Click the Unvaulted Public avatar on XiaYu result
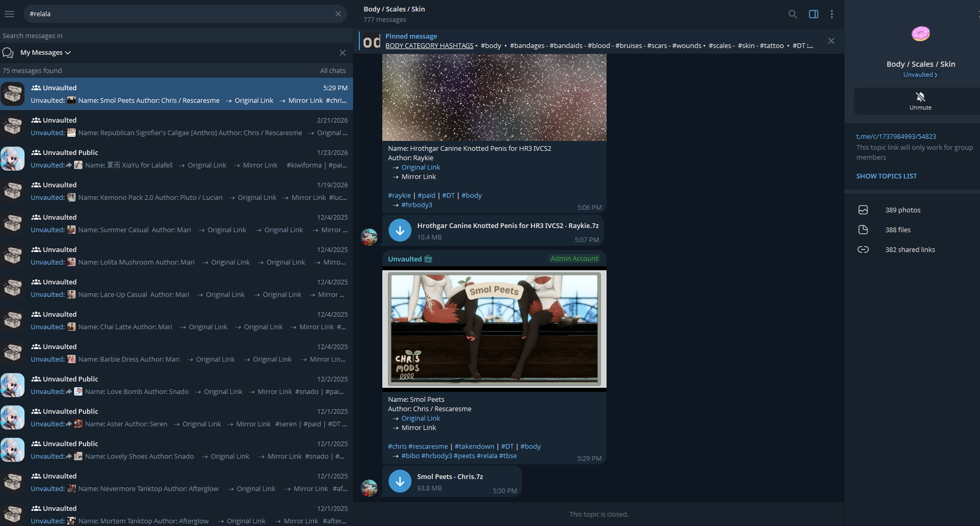Image resolution: width=980 pixels, height=526 pixels. coord(13,159)
